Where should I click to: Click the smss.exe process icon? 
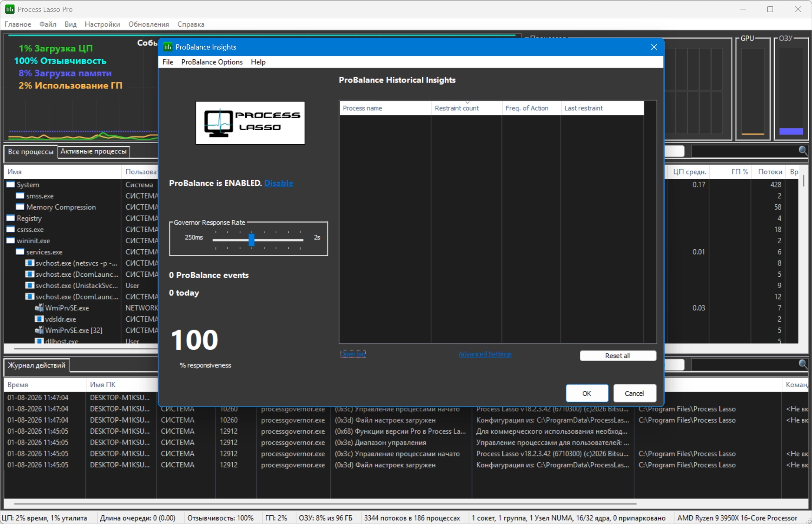(x=20, y=196)
